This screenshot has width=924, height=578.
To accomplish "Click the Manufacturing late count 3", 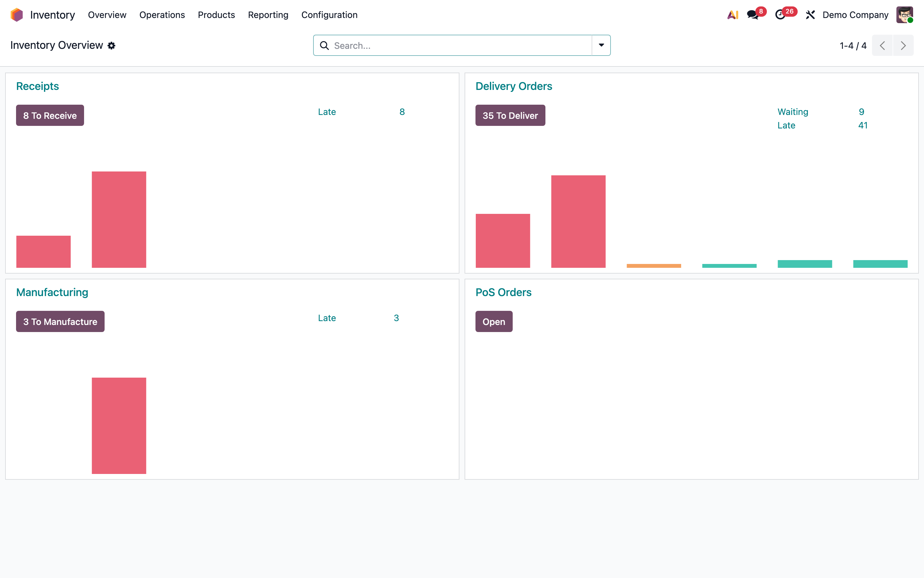I will tap(396, 318).
